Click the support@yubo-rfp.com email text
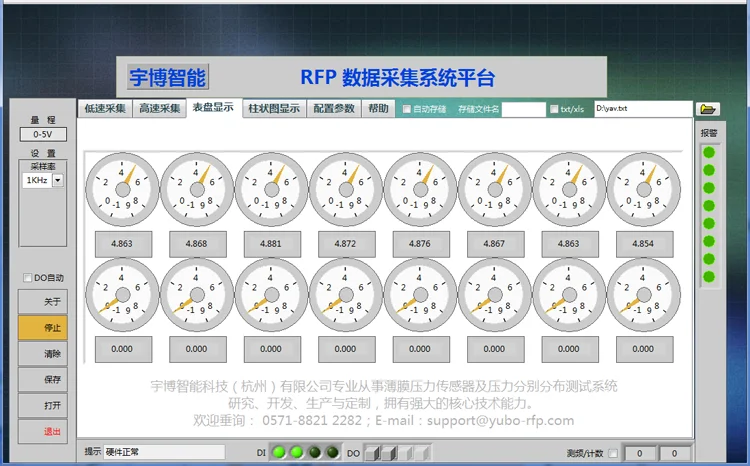Image resolution: width=750 pixels, height=466 pixels. click(500, 421)
